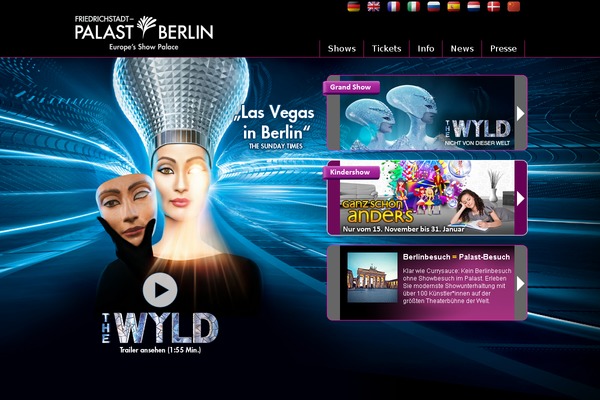Open Berlinbesuch = Palast-Besuch heading

click(457, 257)
